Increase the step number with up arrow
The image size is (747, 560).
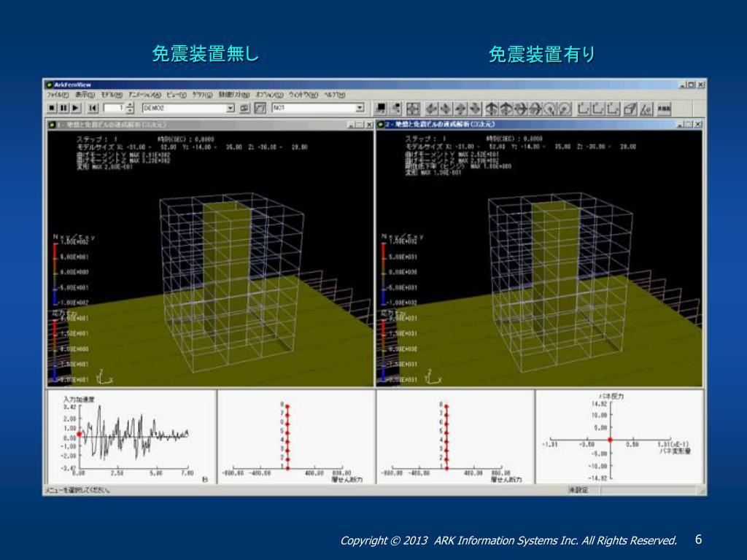[130, 105]
